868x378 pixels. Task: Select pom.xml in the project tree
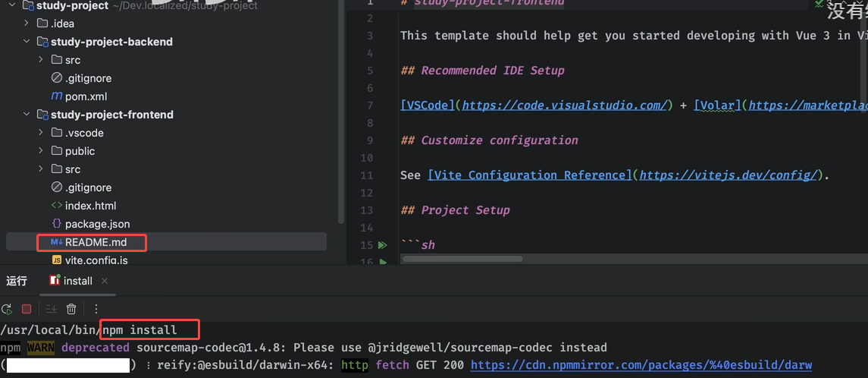point(86,96)
